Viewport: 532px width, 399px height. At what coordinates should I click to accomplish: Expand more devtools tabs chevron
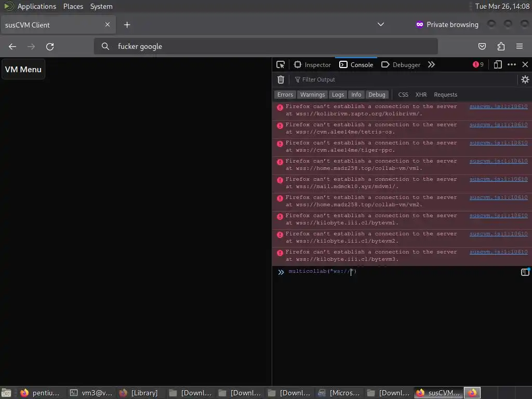coord(431,64)
